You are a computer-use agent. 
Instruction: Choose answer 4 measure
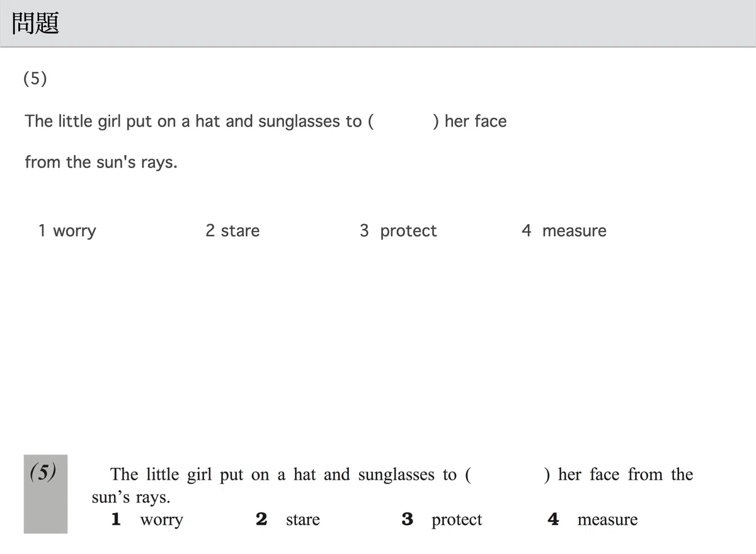pos(564,231)
